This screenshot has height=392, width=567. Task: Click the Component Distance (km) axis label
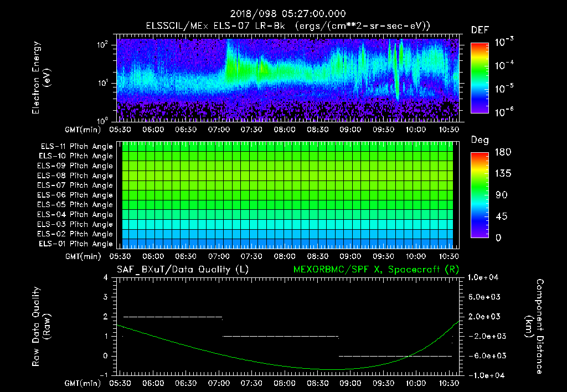(x=534, y=327)
